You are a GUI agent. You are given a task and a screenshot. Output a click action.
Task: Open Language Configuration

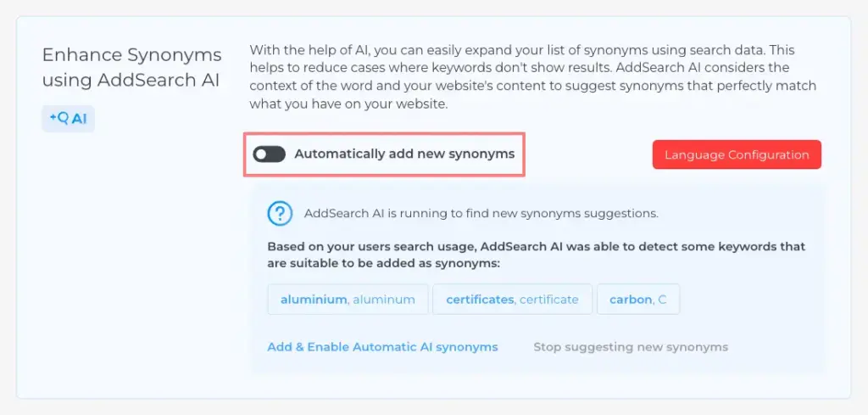point(737,155)
